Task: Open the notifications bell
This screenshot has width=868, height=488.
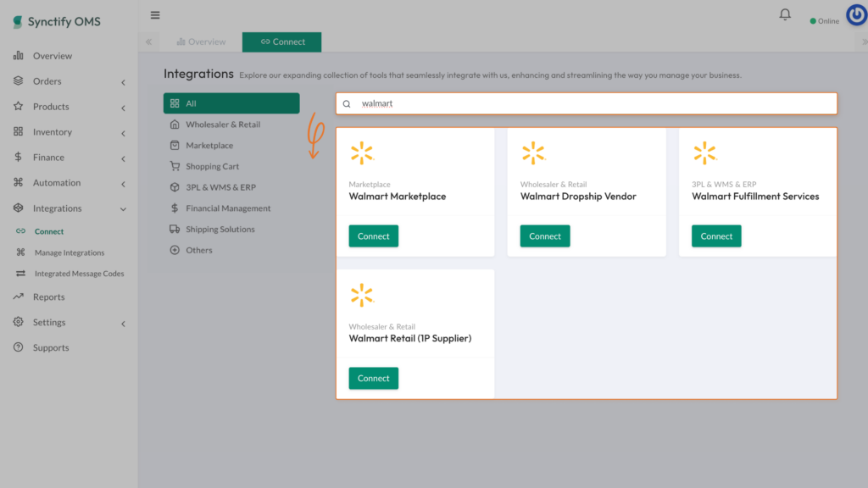Action: (785, 14)
